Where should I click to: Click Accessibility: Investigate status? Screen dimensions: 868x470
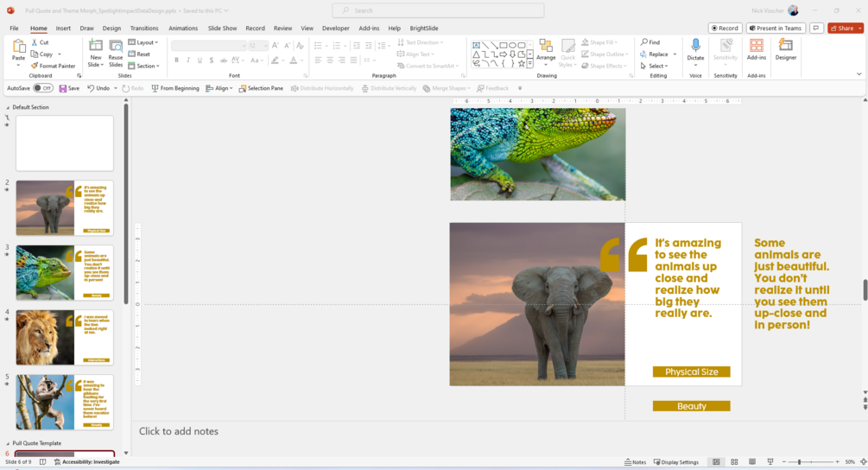(86, 461)
